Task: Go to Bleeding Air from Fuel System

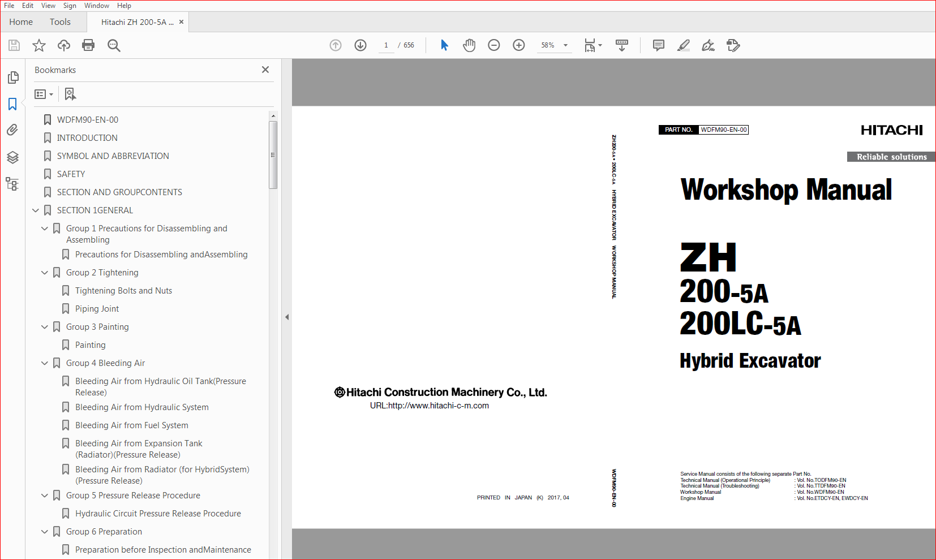Action: pos(131,425)
